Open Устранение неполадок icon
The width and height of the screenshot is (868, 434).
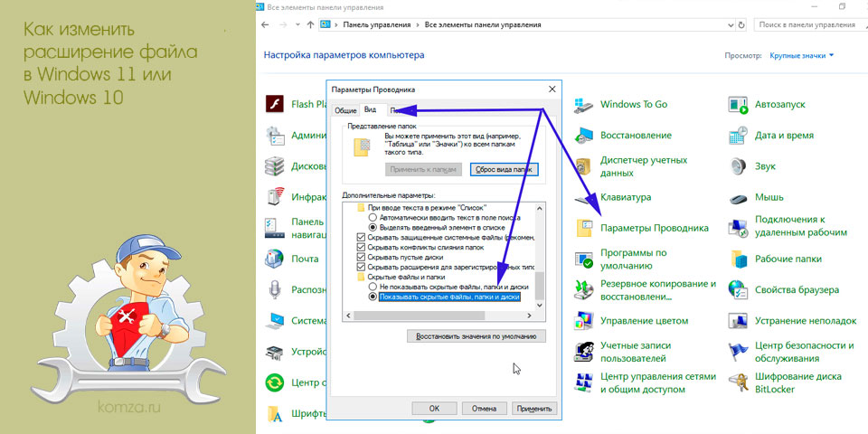click(x=738, y=321)
